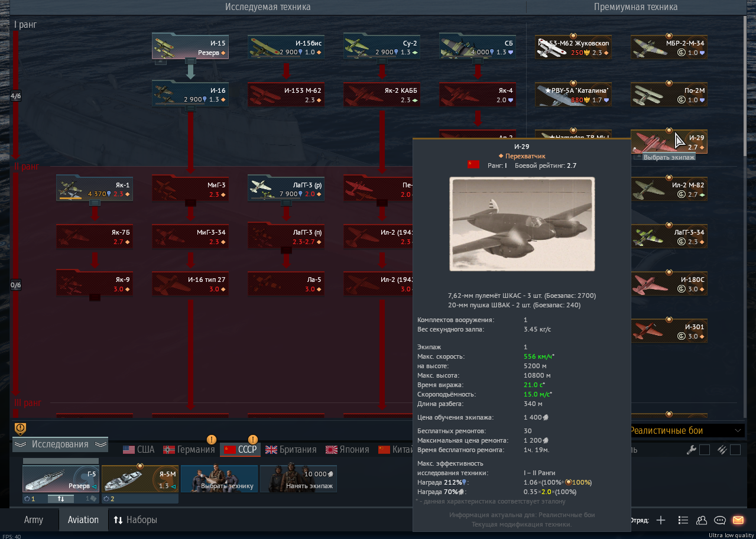Click the crew star level under Г-5
756x539 pixels.
29,499
